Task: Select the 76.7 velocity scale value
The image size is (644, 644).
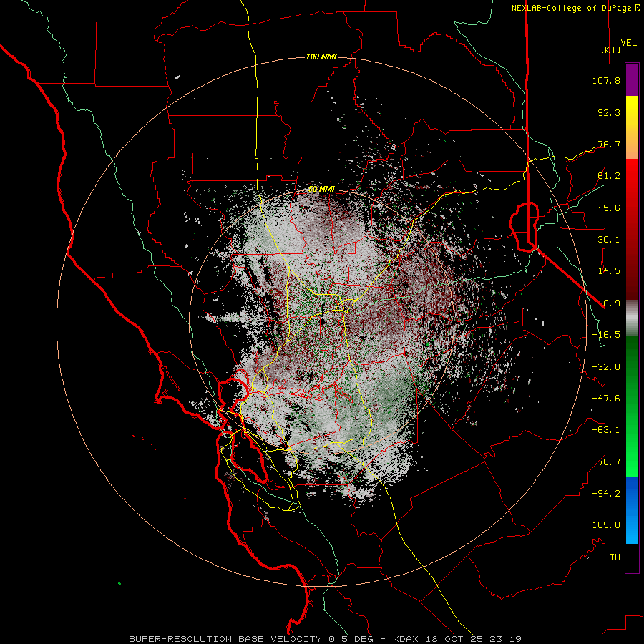Action: click(x=609, y=144)
